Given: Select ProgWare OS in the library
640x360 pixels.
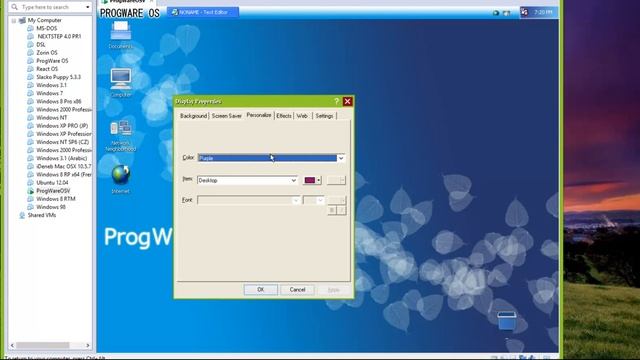Looking at the screenshot, I should point(52,61).
